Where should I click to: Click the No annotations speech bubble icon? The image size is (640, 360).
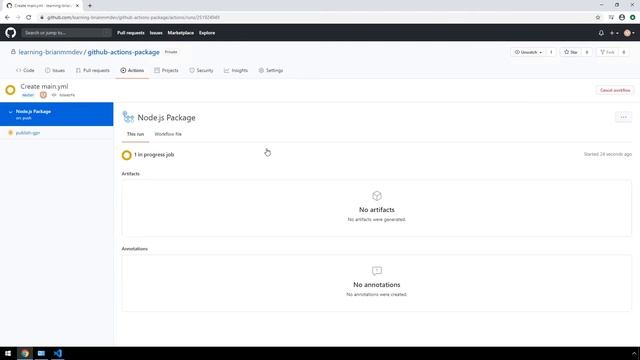(377, 271)
